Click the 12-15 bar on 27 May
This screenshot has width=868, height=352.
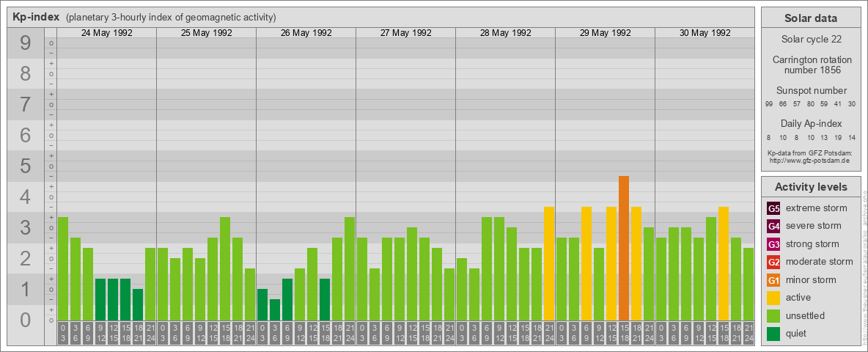pos(412,274)
